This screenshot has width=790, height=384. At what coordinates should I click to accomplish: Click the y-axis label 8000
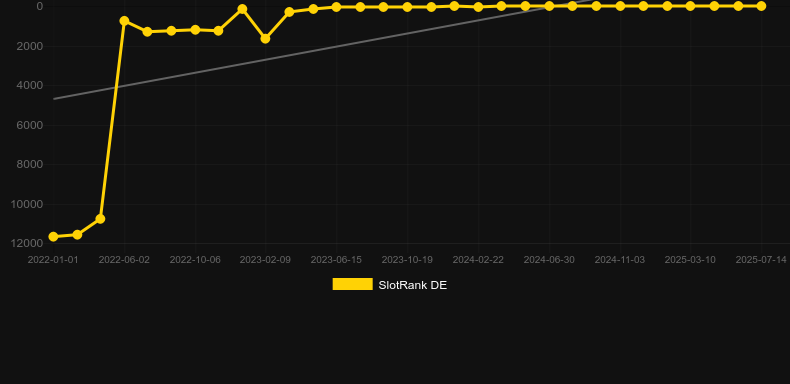[x=30, y=164]
